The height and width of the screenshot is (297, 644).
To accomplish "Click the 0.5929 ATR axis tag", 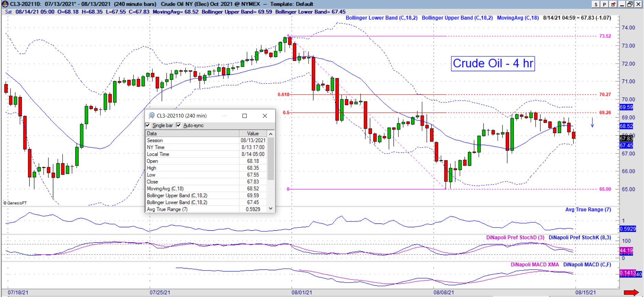I will (627, 229).
